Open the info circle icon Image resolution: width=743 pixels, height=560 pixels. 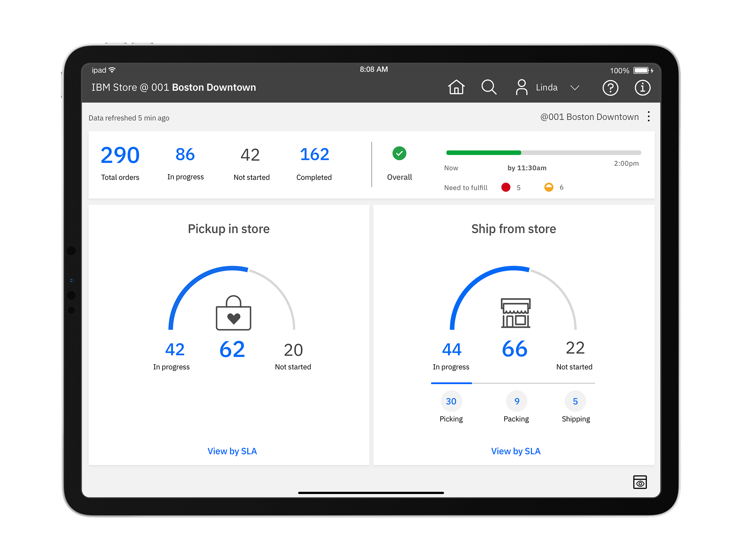(642, 88)
